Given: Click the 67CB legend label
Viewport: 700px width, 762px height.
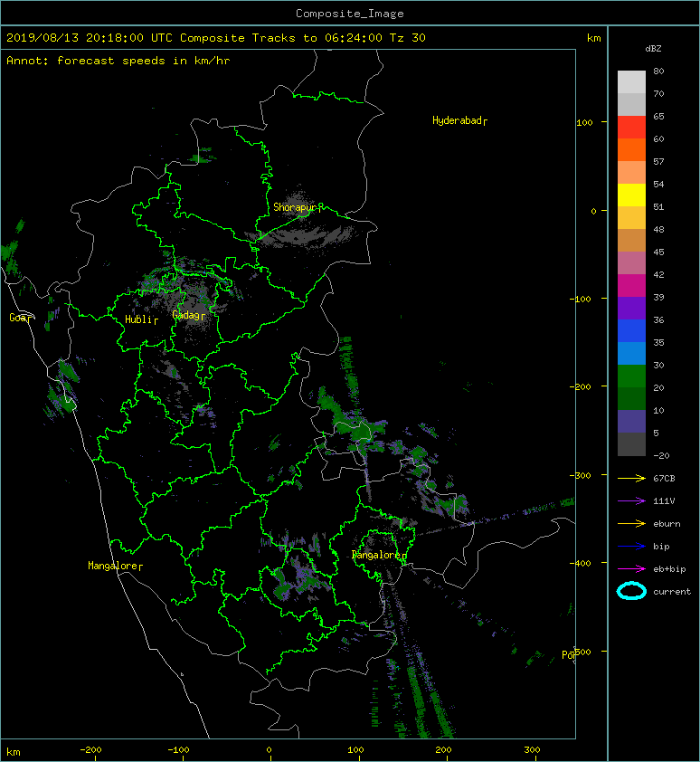Looking at the screenshot, I should (664, 479).
